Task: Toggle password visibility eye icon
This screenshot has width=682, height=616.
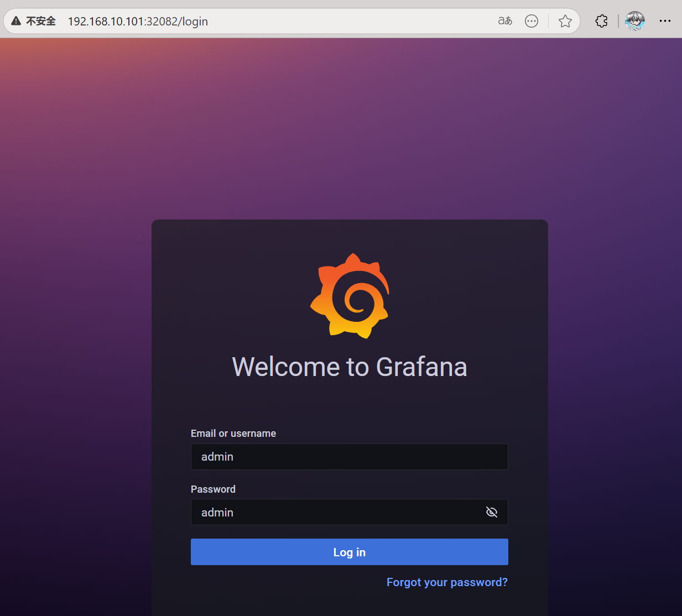Action: 491,512
